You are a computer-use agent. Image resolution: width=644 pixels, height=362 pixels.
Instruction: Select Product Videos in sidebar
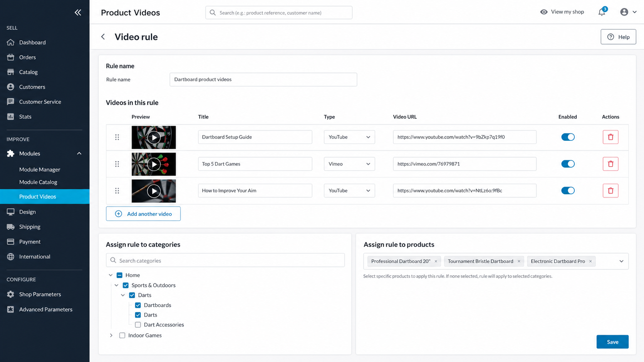click(x=45, y=197)
